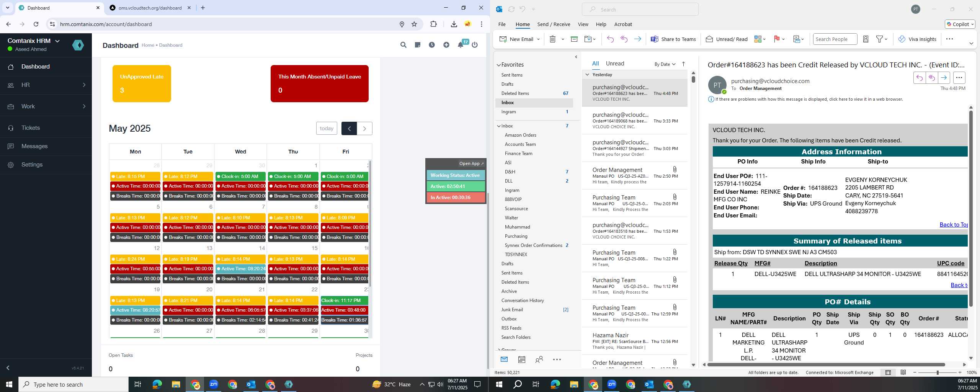Go to next month in calendar
The image size is (980, 392).
[x=364, y=129]
